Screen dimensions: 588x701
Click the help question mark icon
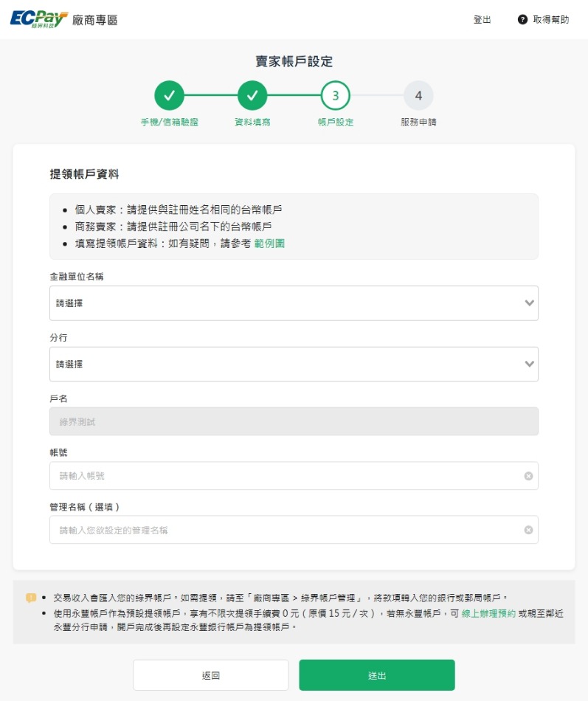pyautogui.click(x=522, y=20)
